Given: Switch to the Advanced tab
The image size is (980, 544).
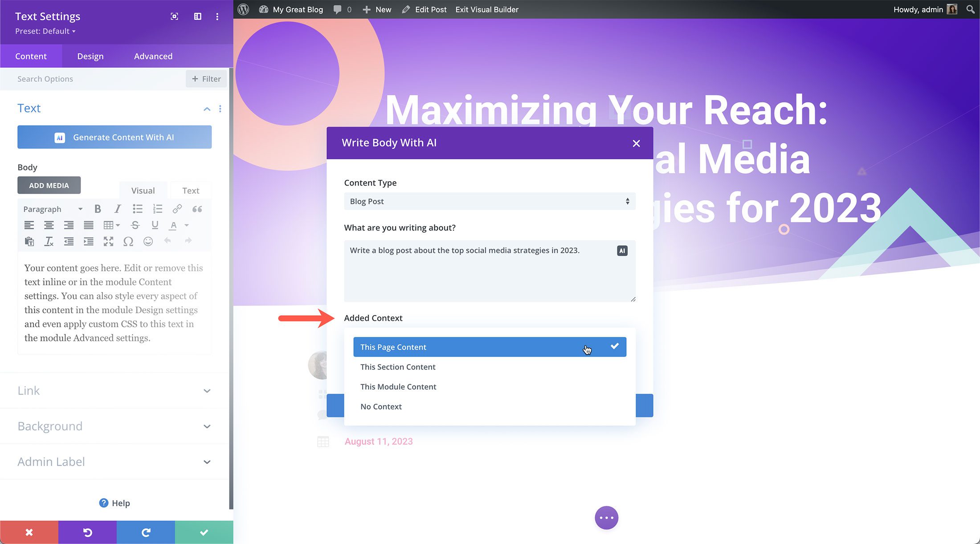Looking at the screenshot, I should [x=153, y=56].
